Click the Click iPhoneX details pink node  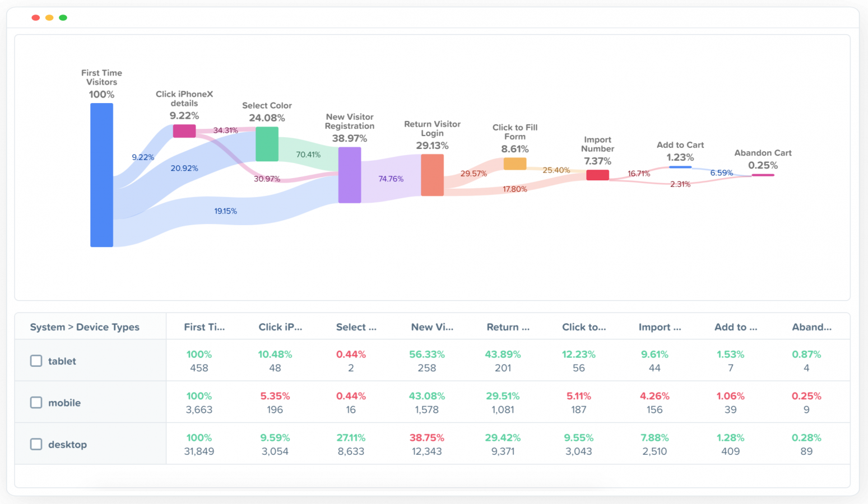184,130
